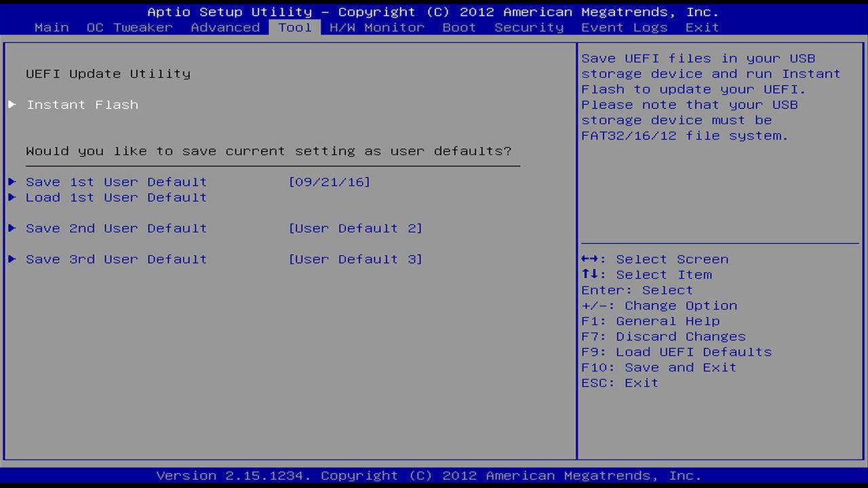The image size is (868, 488).
Task: Switch to OC Tweaker tab
Action: [x=130, y=27]
